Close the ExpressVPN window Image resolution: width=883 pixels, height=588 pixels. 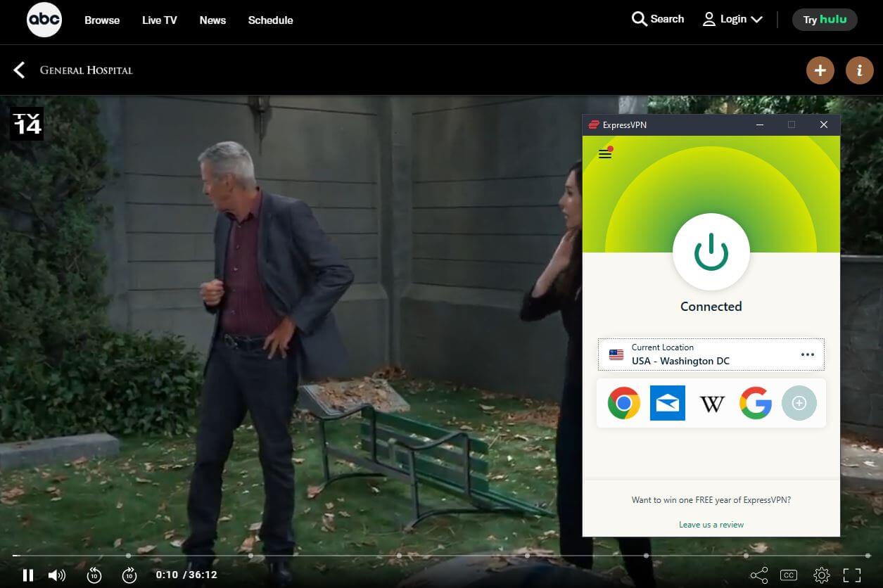[x=824, y=124]
